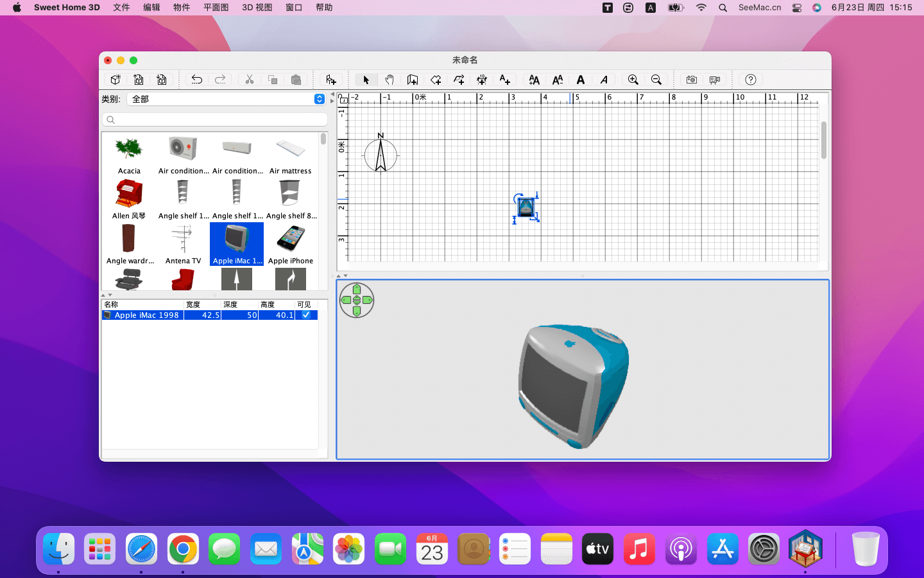Select the iMac object in the plan

pos(526,207)
